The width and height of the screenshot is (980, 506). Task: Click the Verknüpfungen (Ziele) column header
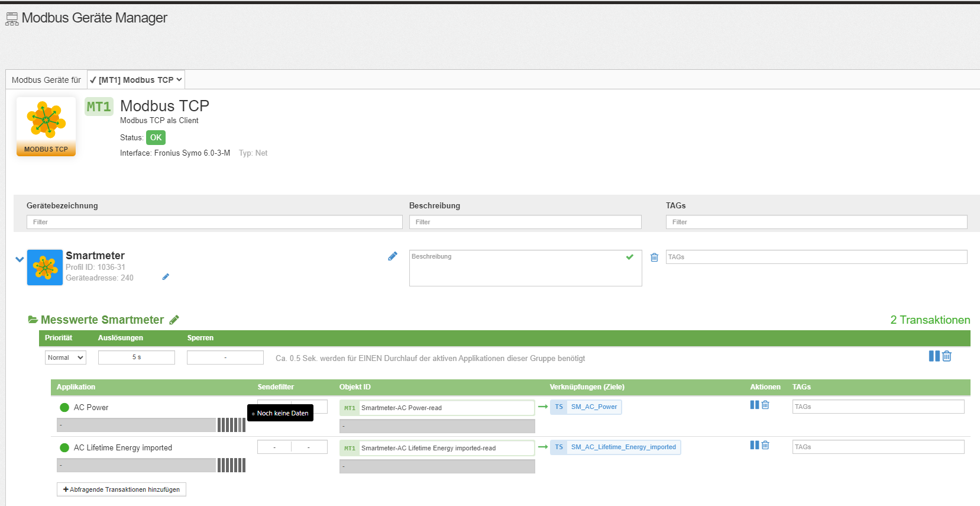click(x=587, y=386)
